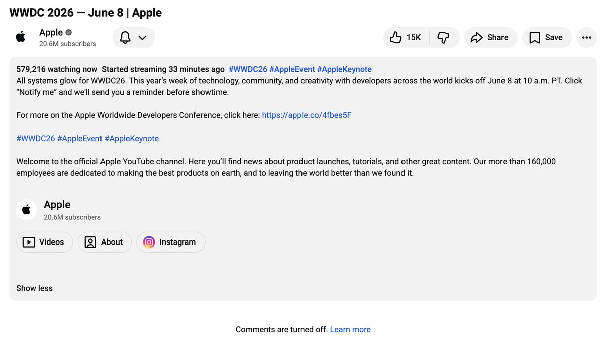The image size is (603, 364).
Task: Click the '579,216 watching now' text
Action: [x=57, y=69]
